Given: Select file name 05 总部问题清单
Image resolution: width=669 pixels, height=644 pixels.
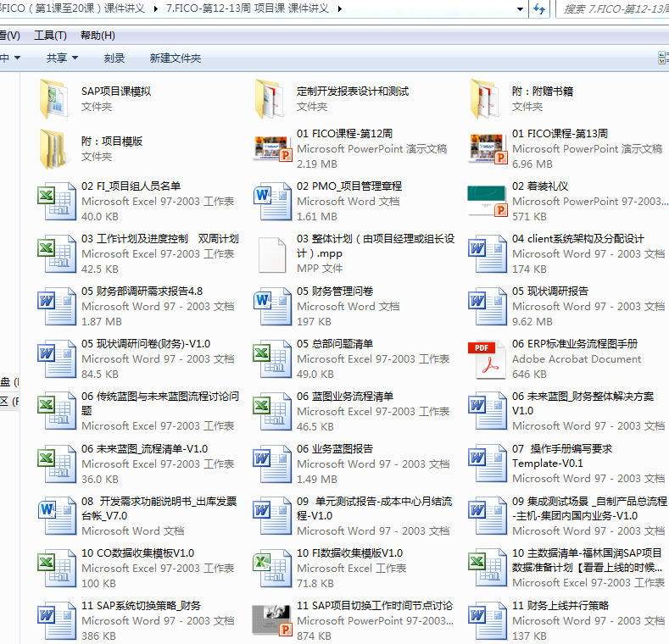Looking at the screenshot, I should (x=335, y=344).
